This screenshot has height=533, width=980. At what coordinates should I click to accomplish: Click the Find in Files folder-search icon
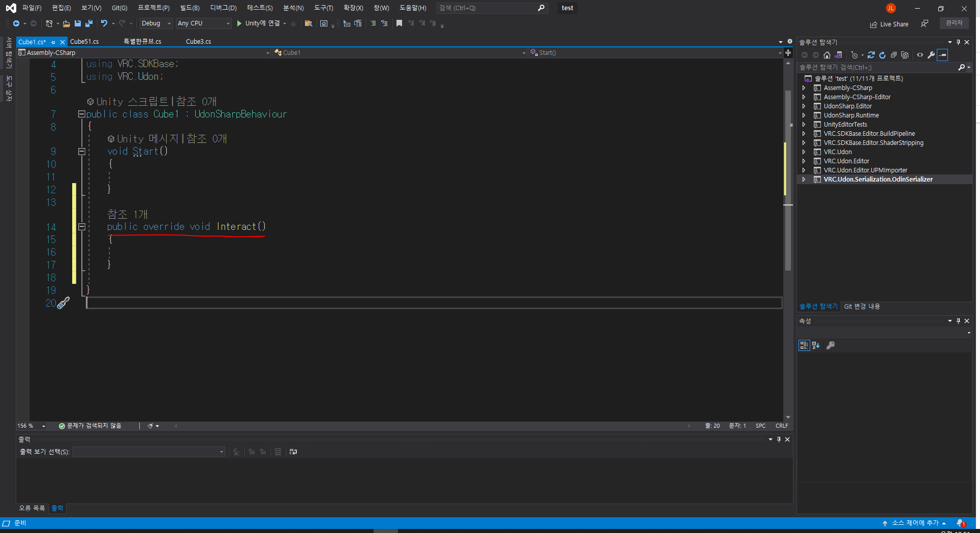point(308,23)
